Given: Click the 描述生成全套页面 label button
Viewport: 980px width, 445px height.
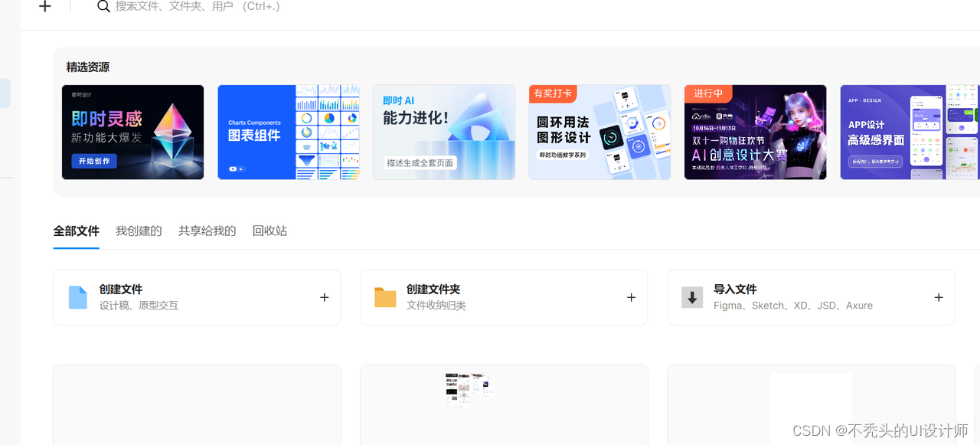Looking at the screenshot, I should [420, 163].
